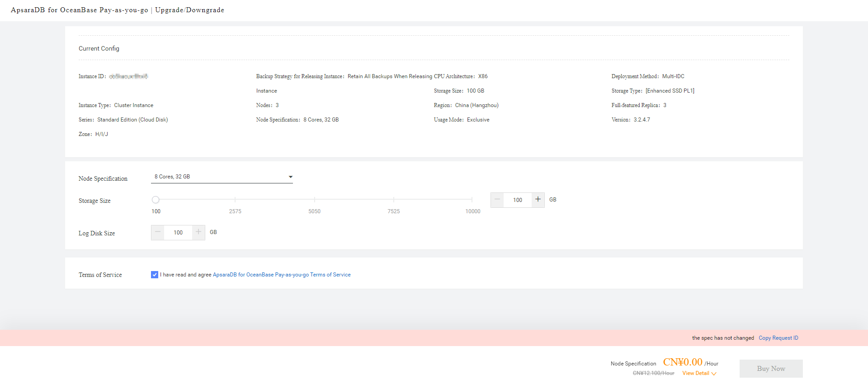Click the struck-through CN¥12.100/Hour price

[x=653, y=373]
